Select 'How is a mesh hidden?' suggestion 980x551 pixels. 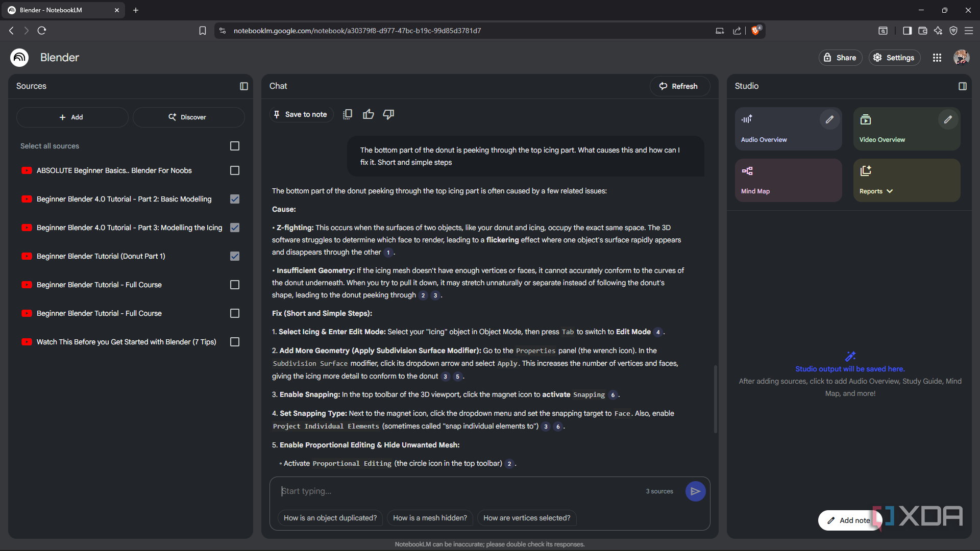(430, 518)
